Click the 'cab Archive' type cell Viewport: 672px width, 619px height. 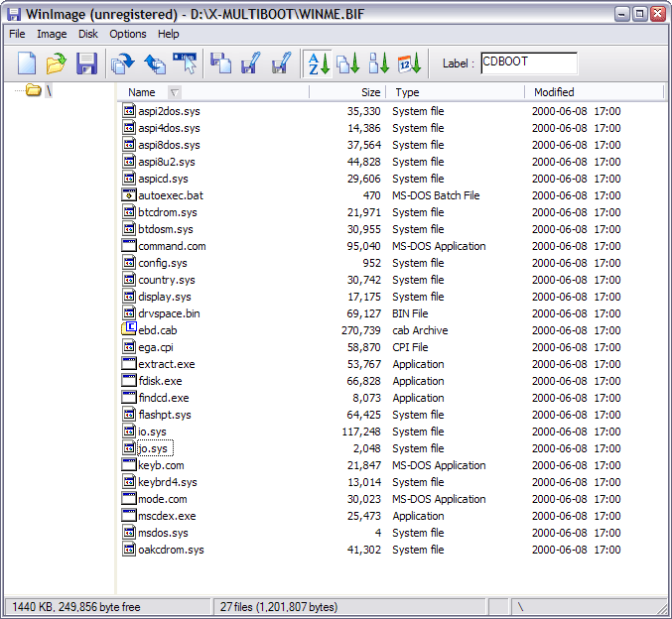pos(420,330)
